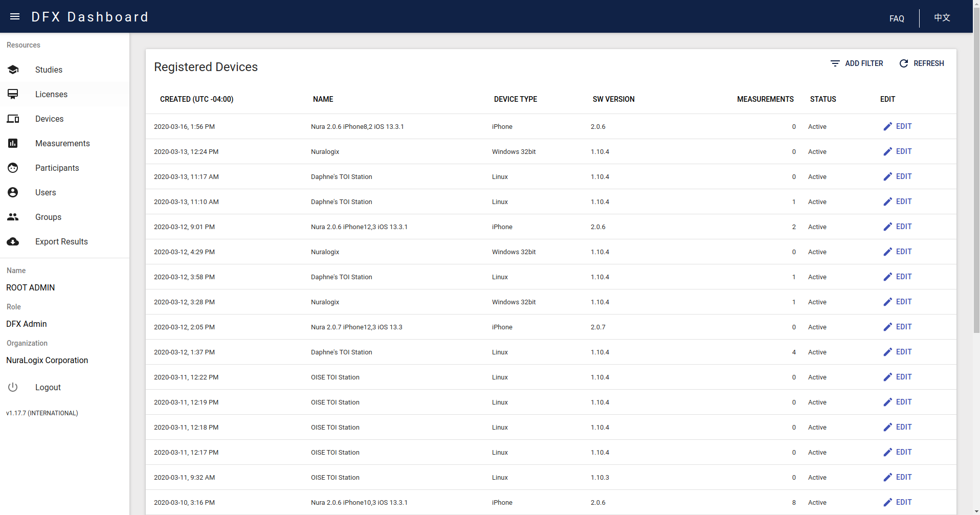Click the ADD FILTER button label
Screen dimensions: 980x515
pyautogui.click(x=864, y=63)
